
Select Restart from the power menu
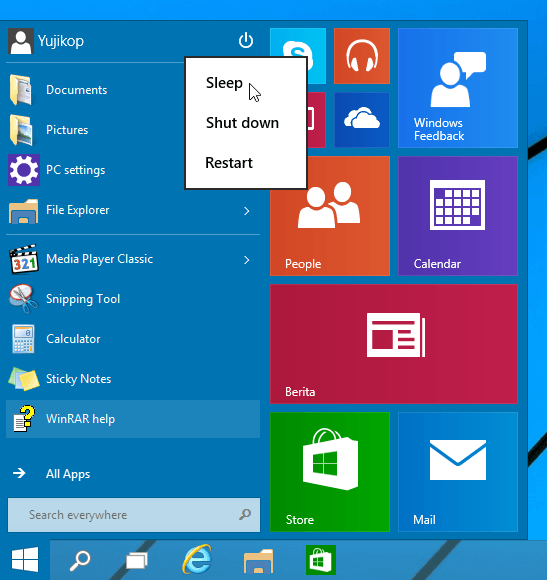click(x=229, y=163)
